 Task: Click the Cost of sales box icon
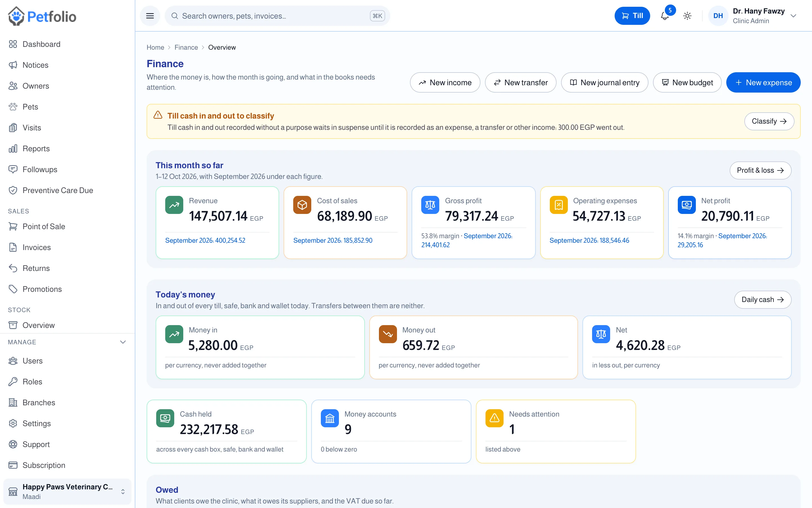302,205
